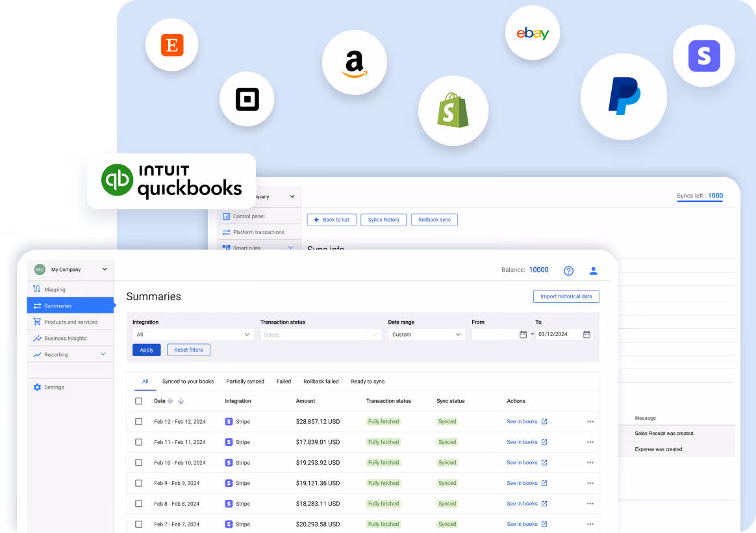Switch to Ready to sync tab
The width and height of the screenshot is (756, 533).
(368, 381)
